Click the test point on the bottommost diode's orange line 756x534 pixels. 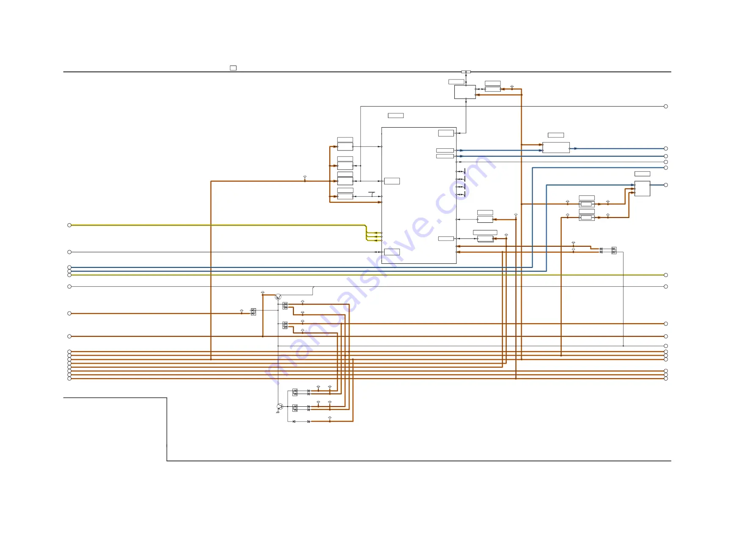coord(330,419)
